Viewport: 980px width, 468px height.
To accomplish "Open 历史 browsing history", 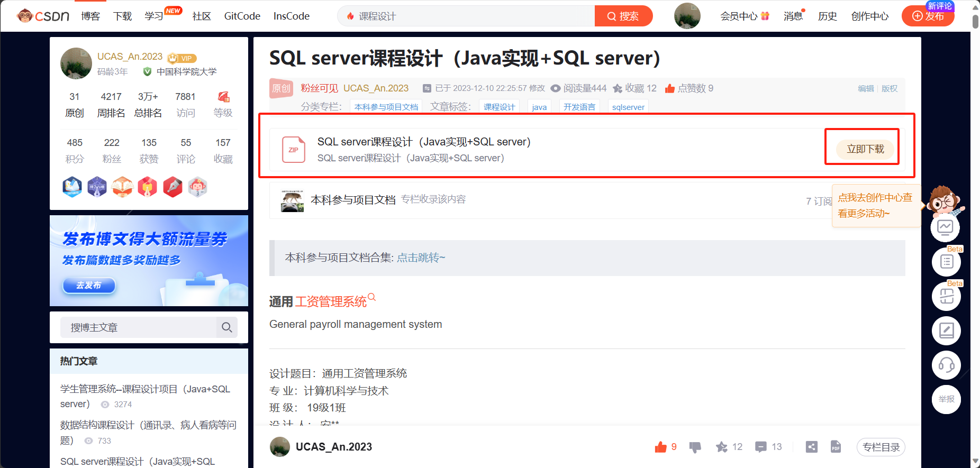I will click(x=827, y=16).
